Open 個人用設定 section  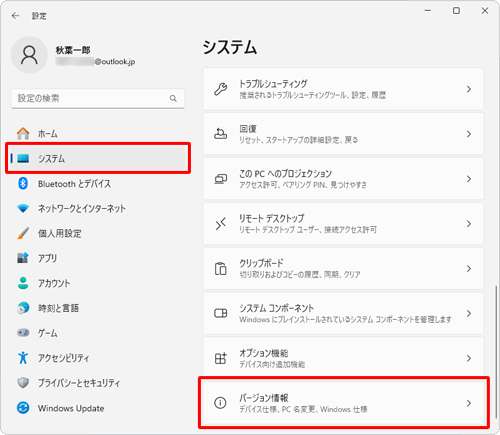point(60,233)
